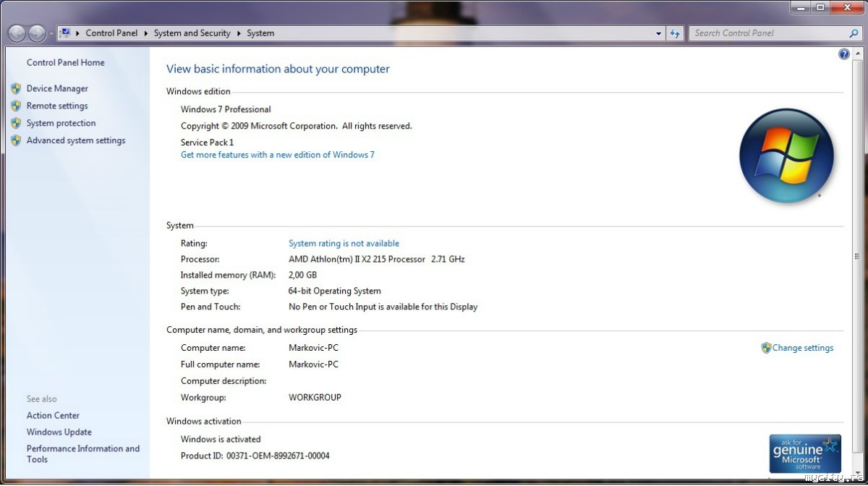Select Control Panel breadcrumb in address bar

(x=110, y=33)
